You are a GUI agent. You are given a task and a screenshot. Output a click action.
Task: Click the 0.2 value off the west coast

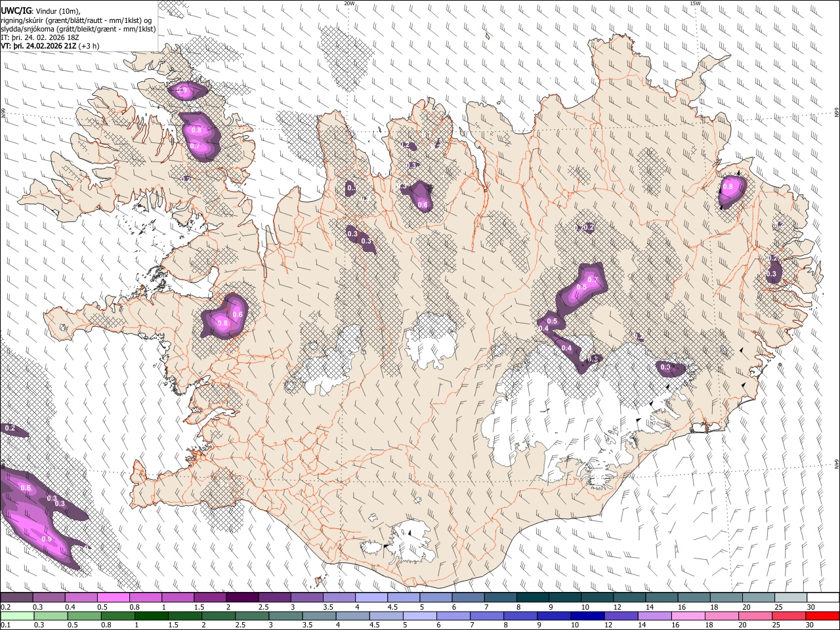click(10, 428)
